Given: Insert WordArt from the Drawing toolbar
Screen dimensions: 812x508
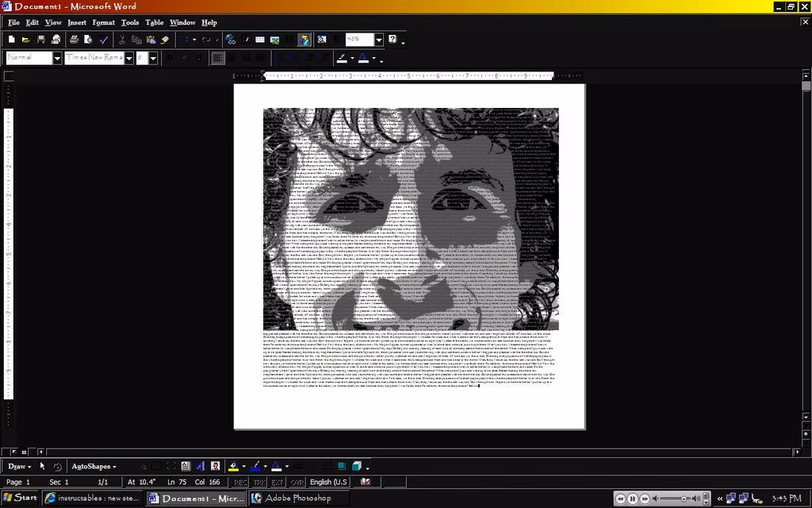Looking at the screenshot, I should pyautogui.click(x=200, y=467).
